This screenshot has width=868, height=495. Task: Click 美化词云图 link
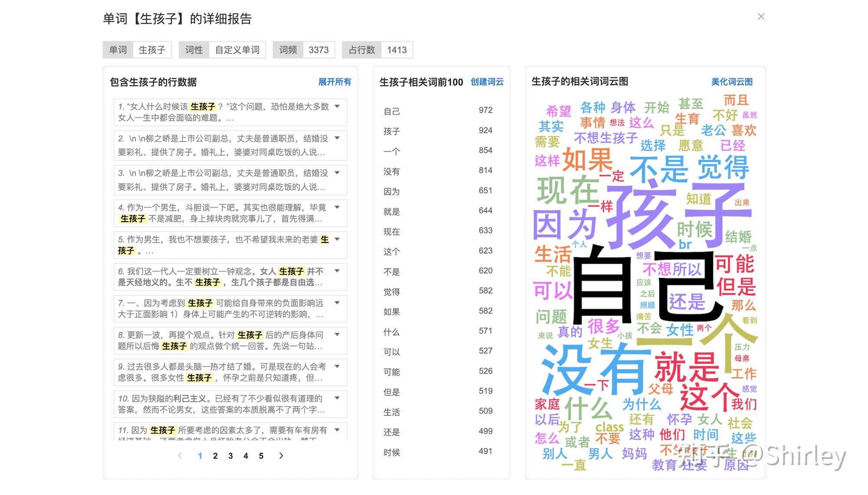[732, 82]
